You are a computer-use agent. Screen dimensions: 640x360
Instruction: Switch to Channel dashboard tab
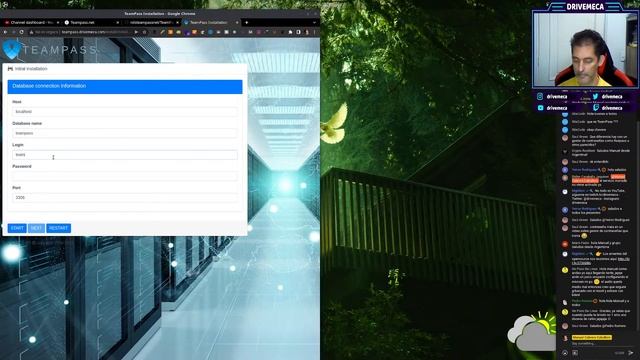pyautogui.click(x=32, y=22)
